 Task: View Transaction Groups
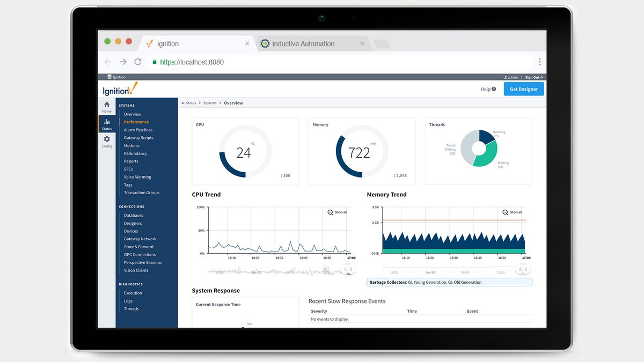pos(142,193)
